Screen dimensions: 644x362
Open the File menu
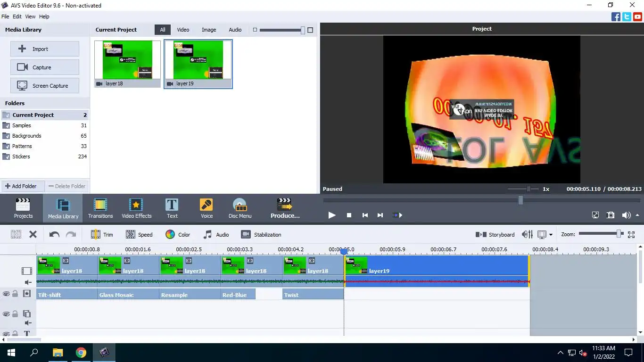5,16
